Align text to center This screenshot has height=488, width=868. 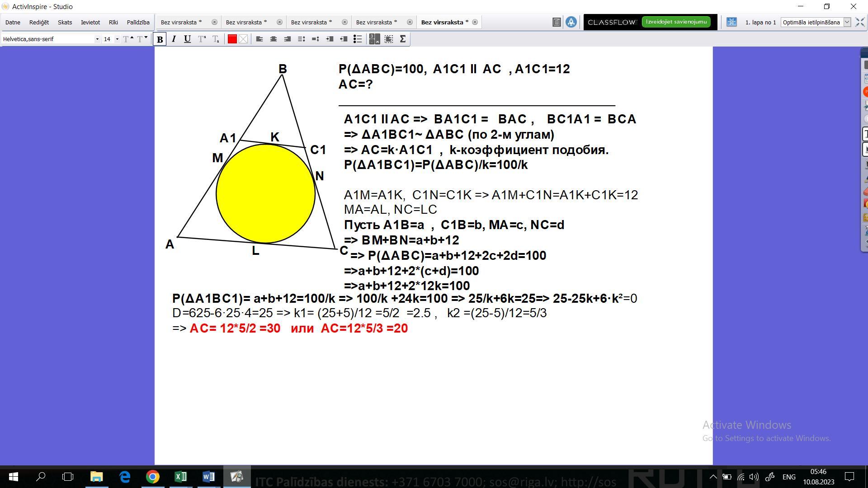click(x=273, y=39)
